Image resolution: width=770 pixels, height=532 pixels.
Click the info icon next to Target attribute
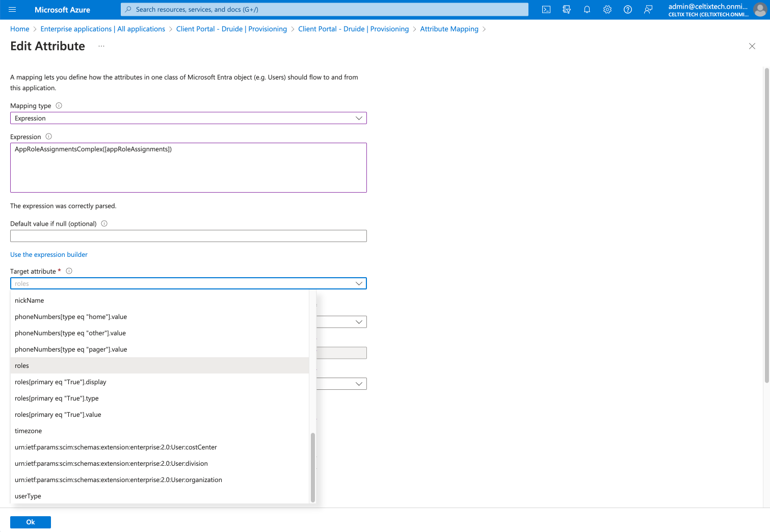click(69, 271)
